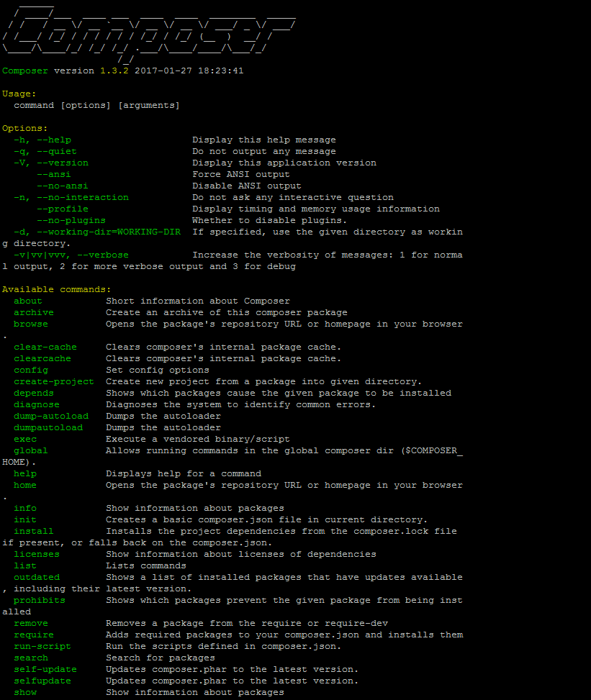Click 'Force ANSI output' description
This screenshot has width=591, height=700.
(x=240, y=174)
